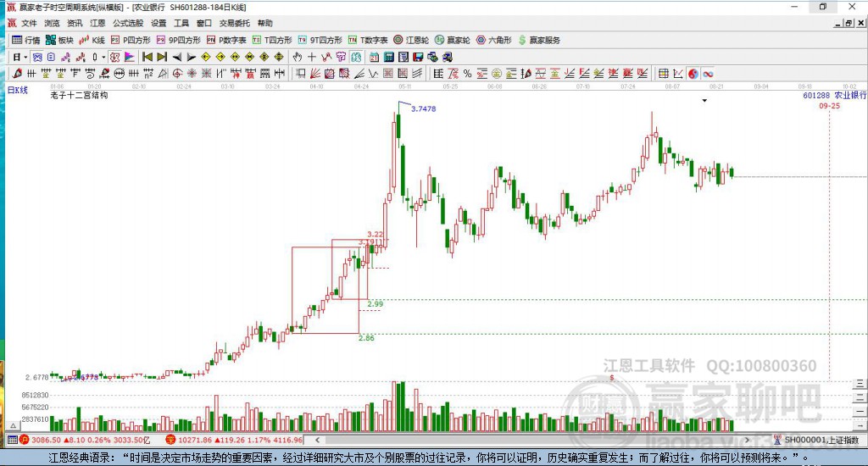This screenshot has width=868, height=466.
Task: Click the percent sign tool icon
Action: (468, 74)
